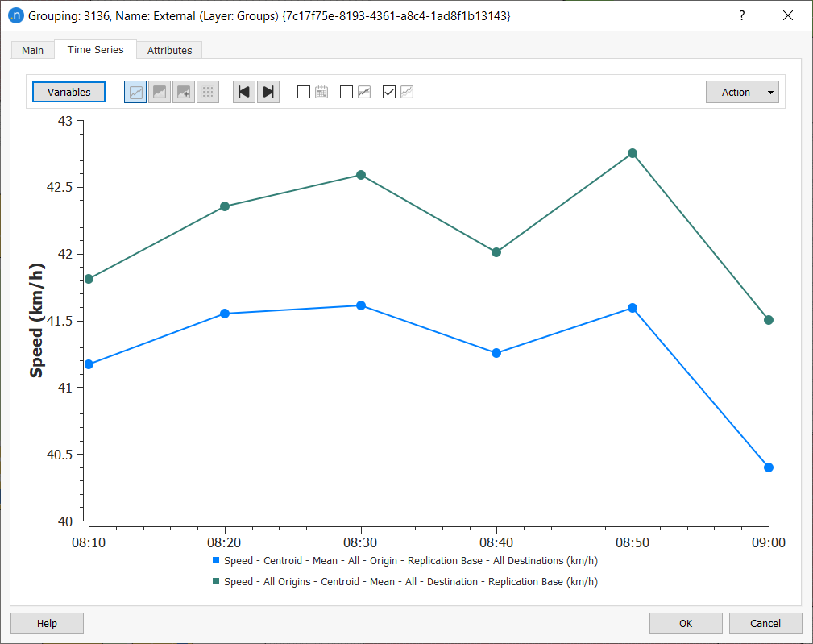The height and width of the screenshot is (644, 813).
Task: Switch to the area chart view icon
Action: (160, 92)
